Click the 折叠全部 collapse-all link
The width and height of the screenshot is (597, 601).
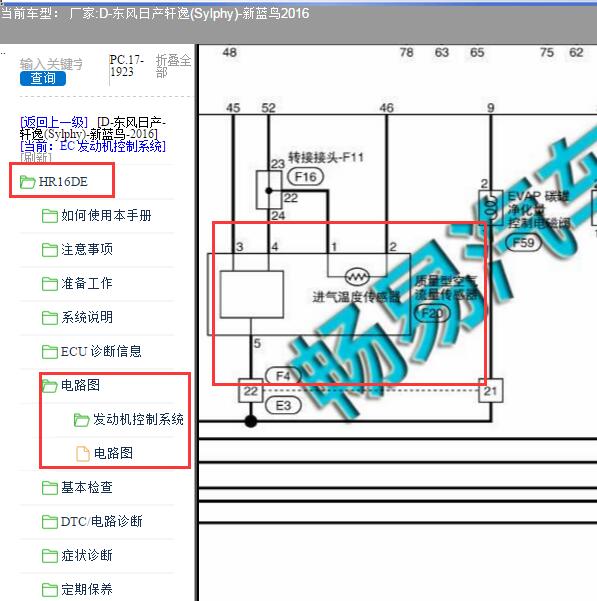tap(173, 66)
